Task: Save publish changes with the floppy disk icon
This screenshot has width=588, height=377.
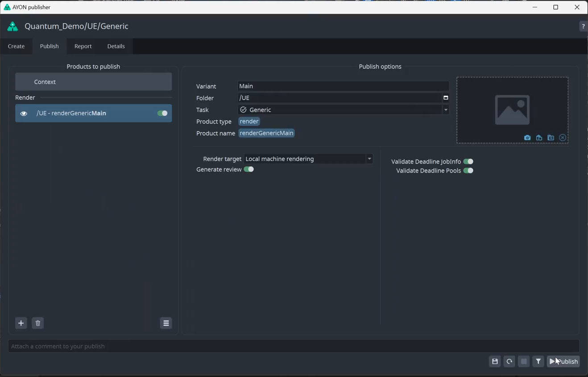Action: tap(495, 361)
